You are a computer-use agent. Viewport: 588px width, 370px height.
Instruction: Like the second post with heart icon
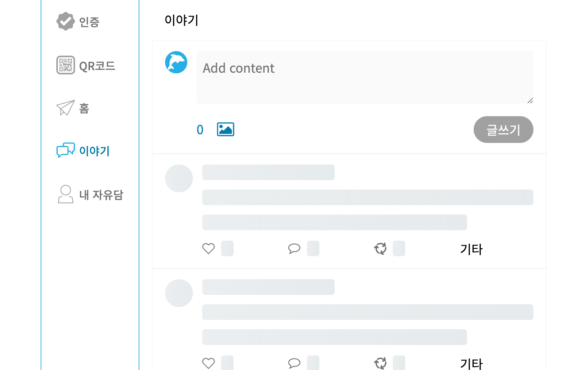(209, 363)
